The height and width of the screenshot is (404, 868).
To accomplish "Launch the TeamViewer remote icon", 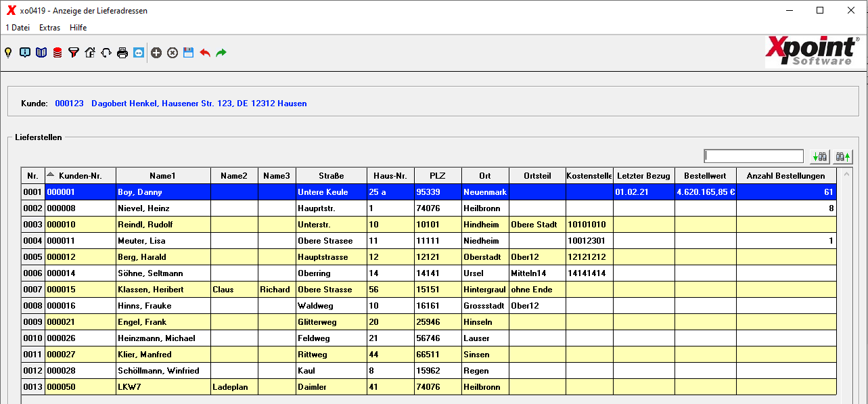I will [139, 52].
